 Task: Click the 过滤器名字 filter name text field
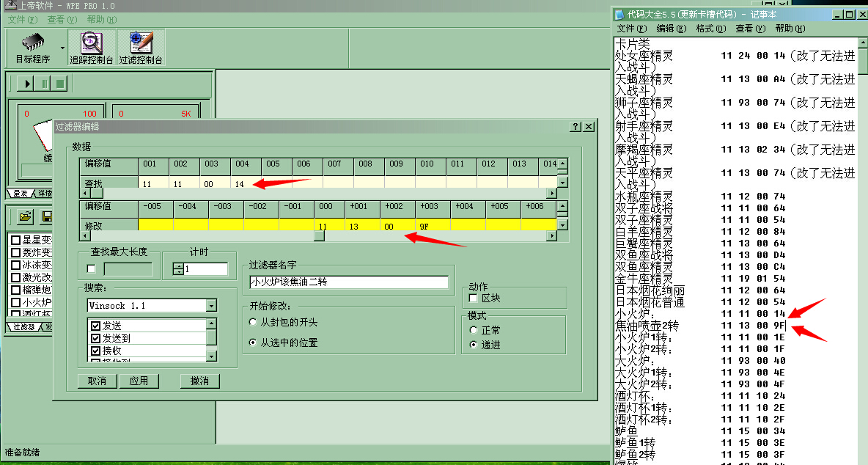click(348, 282)
